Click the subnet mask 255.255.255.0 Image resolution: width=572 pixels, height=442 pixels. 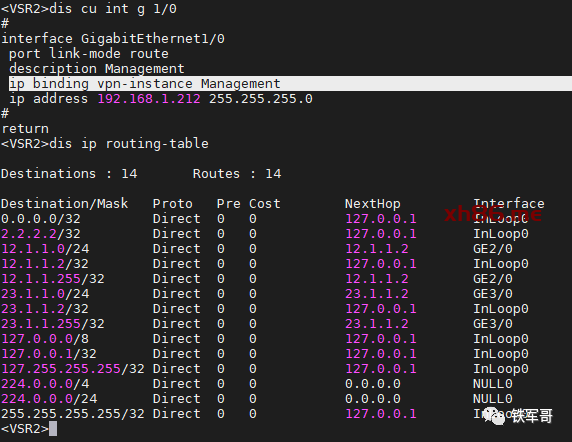point(260,99)
